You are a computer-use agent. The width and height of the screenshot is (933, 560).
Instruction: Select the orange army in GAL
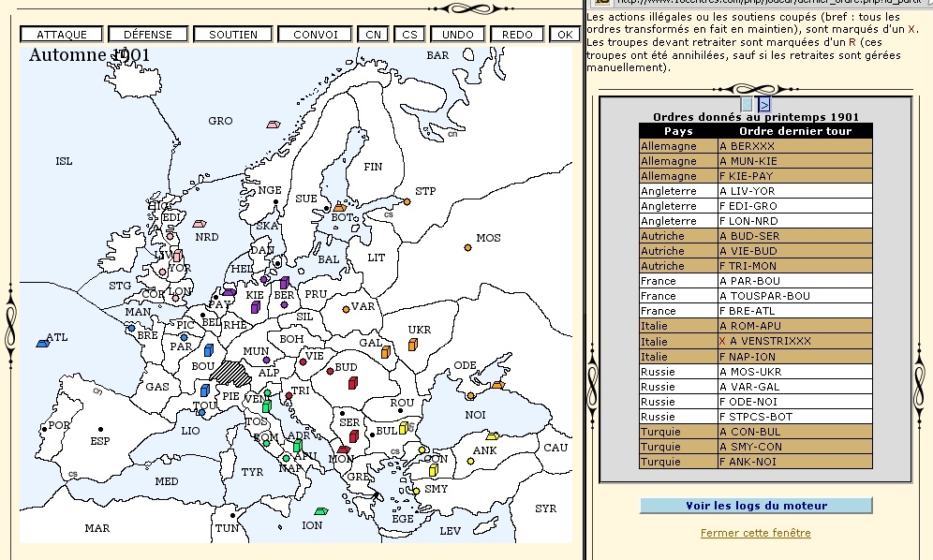pos(386,352)
